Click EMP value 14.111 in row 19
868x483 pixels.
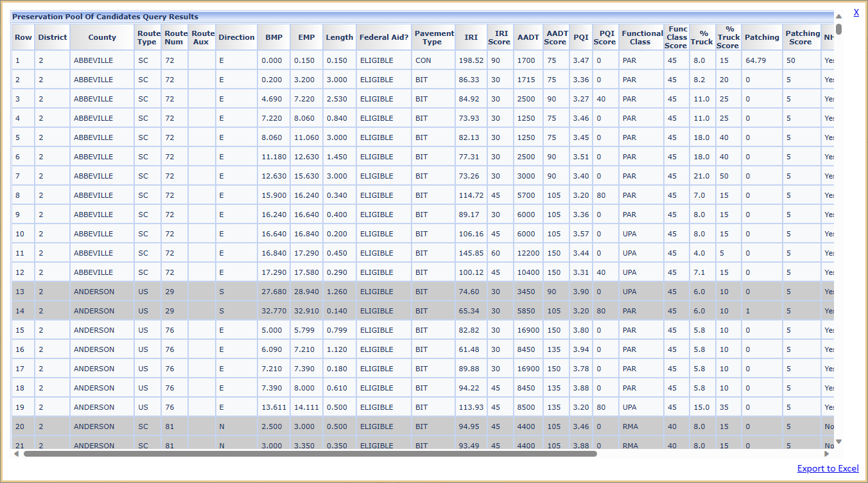pos(305,407)
